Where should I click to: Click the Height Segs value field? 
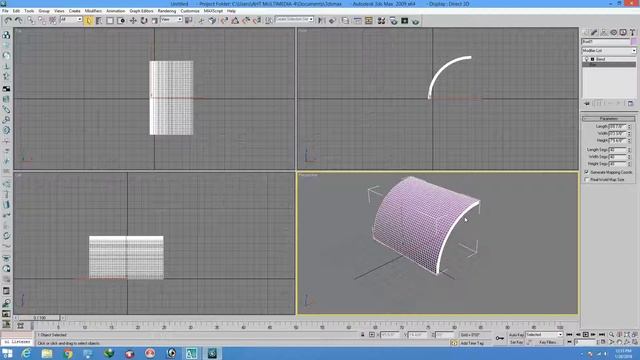pyautogui.click(x=618, y=164)
